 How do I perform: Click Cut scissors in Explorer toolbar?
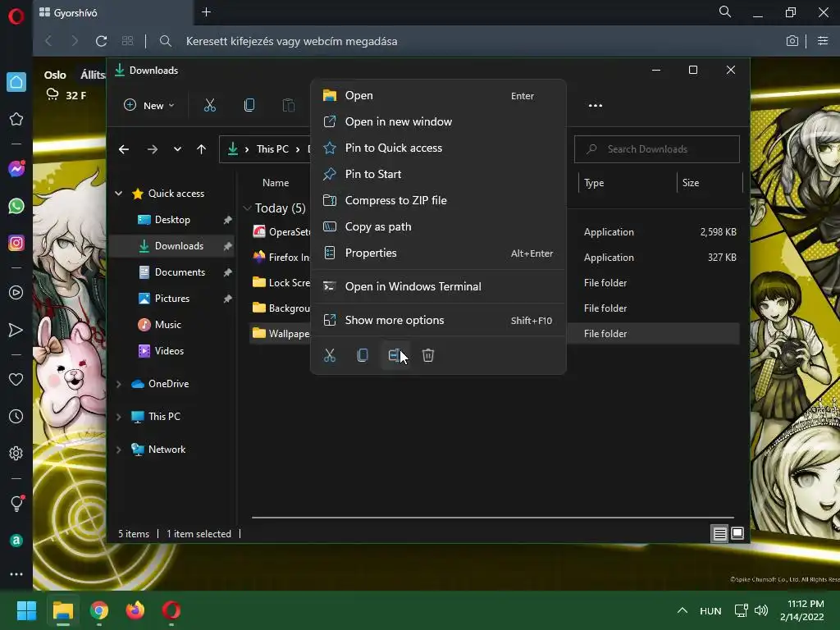[210, 105]
